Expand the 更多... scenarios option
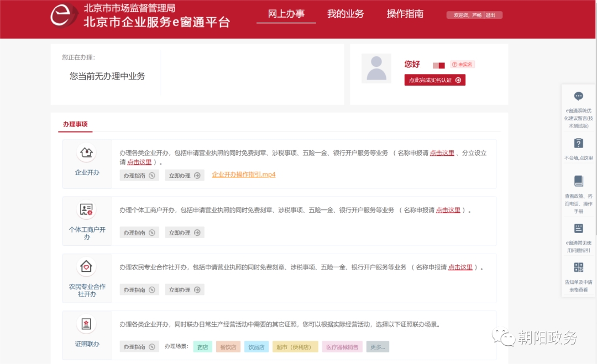 pos(378,347)
